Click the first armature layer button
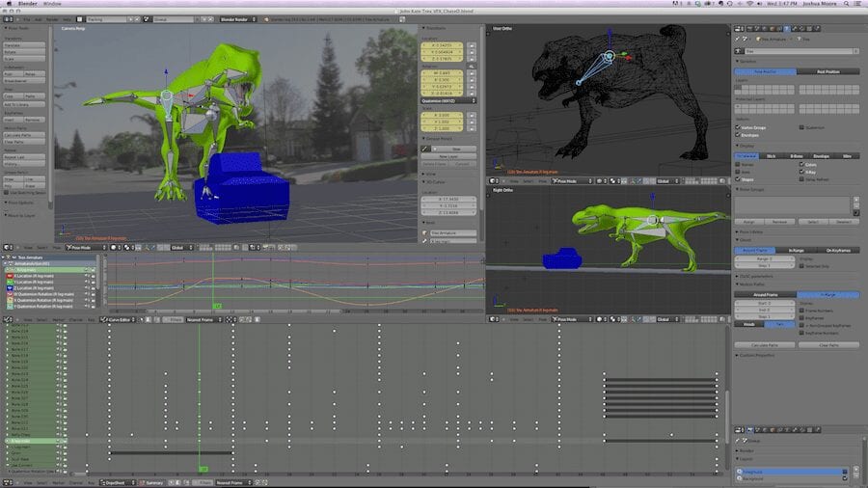The width and height of the screenshot is (868, 488). 738,88
